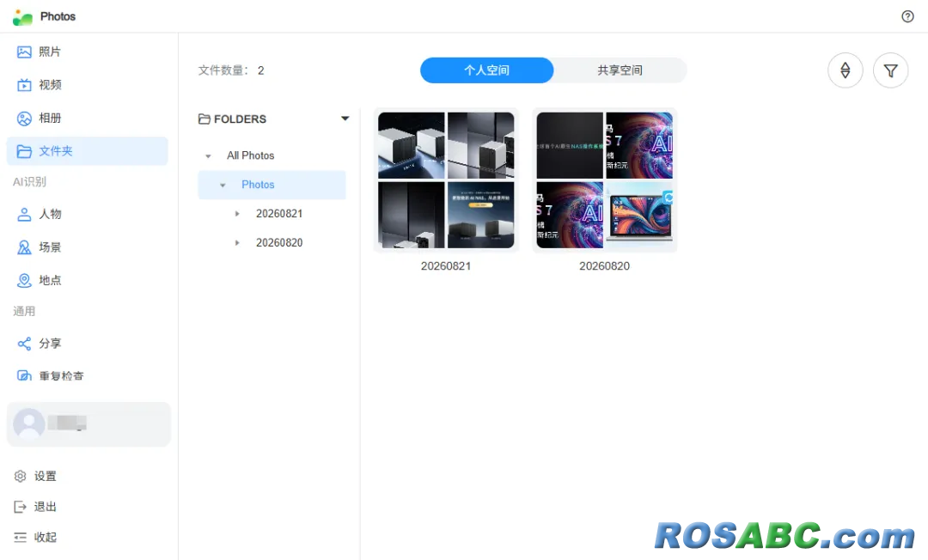This screenshot has height=560, width=928.
Task: Click the 场景 scene icon
Action: tap(24, 247)
